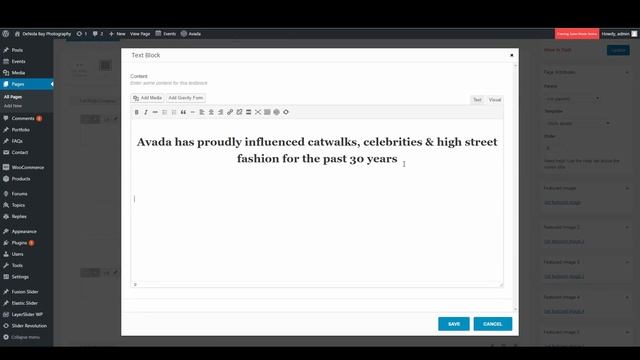The height and width of the screenshot is (360, 640).
Task: Toggle italic formatting in editor toolbar
Action: click(146, 112)
